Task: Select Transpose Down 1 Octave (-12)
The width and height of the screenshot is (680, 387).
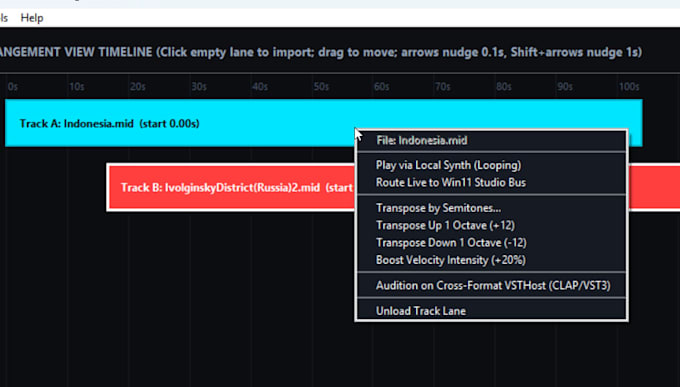Action: pyautogui.click(x=491, y=243)
